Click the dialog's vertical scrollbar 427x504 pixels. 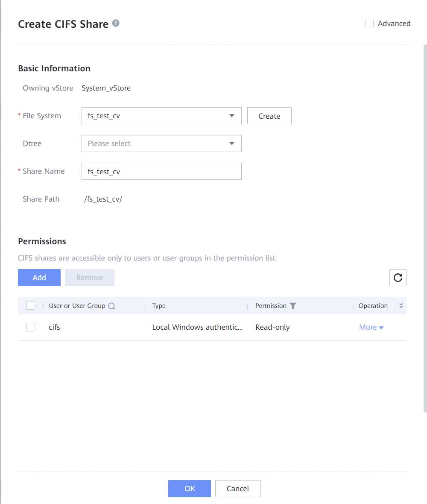click(x=425, y=226)
